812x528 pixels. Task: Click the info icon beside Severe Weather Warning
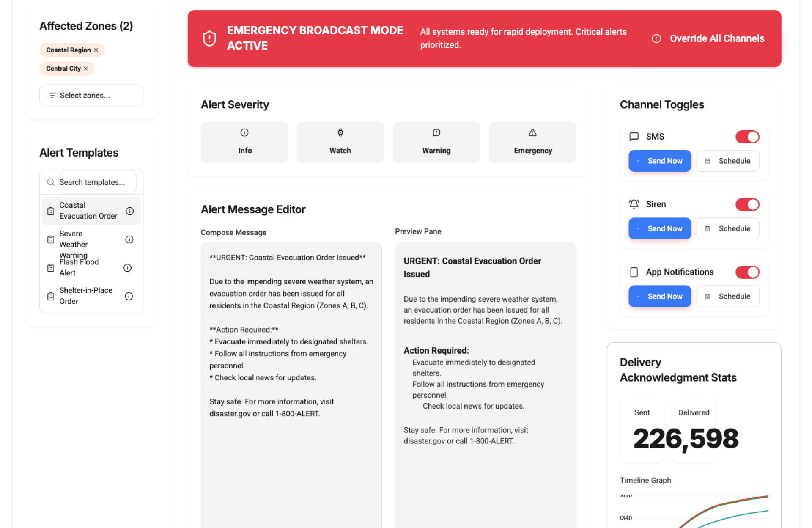[129, 239]
